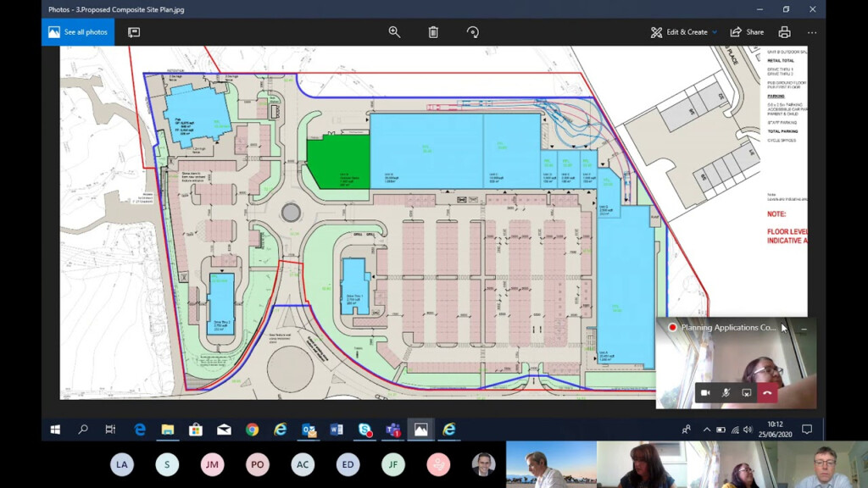Hang up the Teams call
The height and width of the screenshot is (488, 868).
point(767,393)
